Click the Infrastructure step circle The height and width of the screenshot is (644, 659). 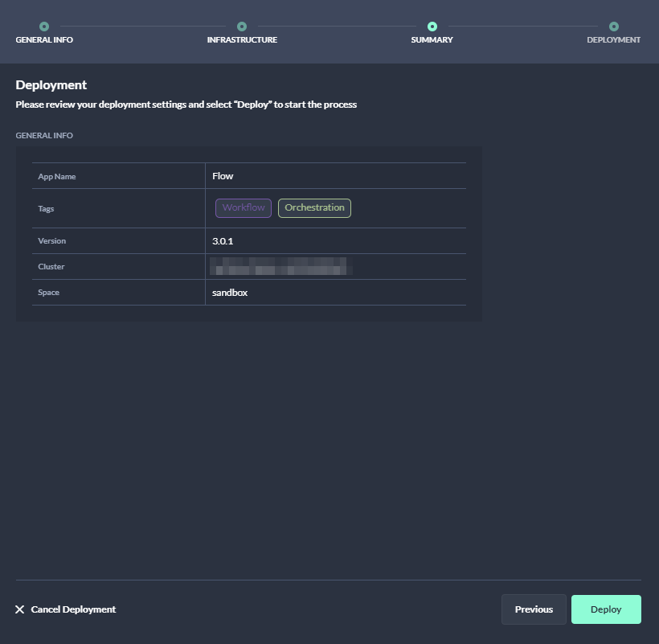tap(242, 27)
